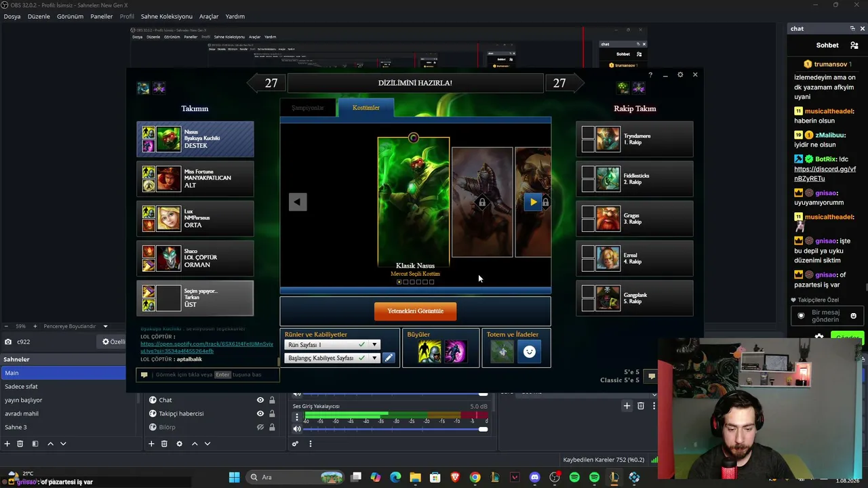This screenshot has height=488, width=868.
Task: Open the Araçlar menu
Action: click(x=209, y=16)
